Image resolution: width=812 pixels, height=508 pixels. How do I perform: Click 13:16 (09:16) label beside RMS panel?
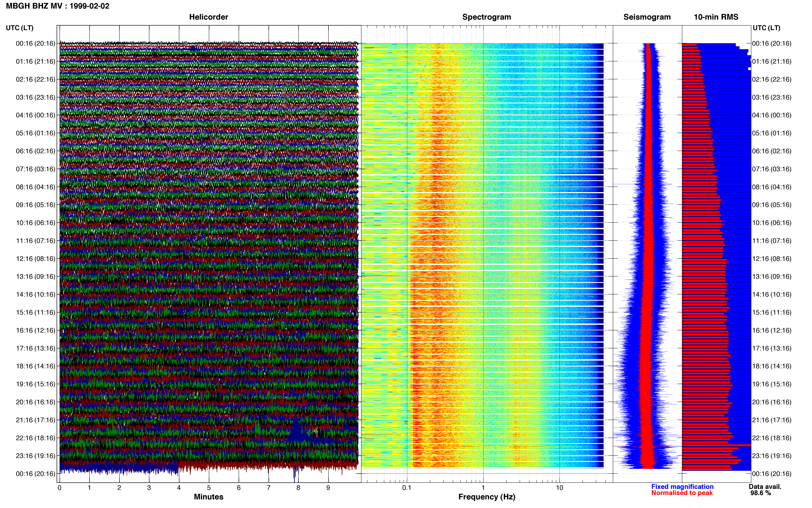click(772, 277)
